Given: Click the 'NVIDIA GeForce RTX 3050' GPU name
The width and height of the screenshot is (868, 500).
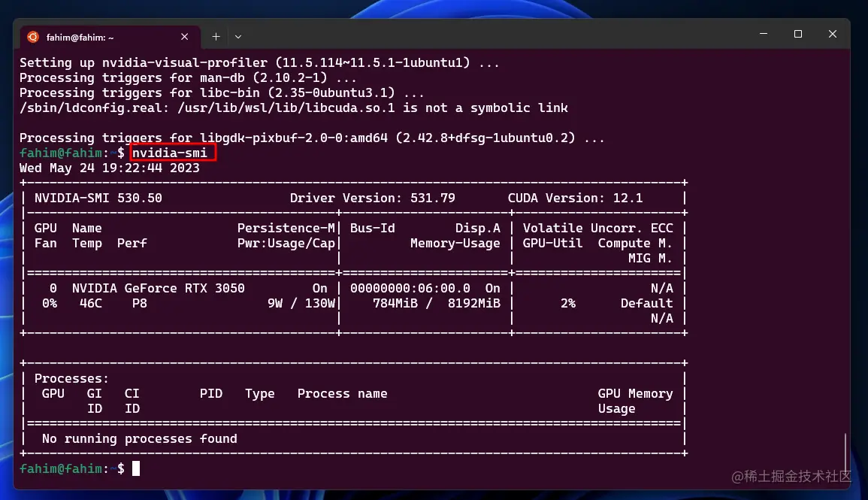Looking at the screenshot, I should pos(159,288).
